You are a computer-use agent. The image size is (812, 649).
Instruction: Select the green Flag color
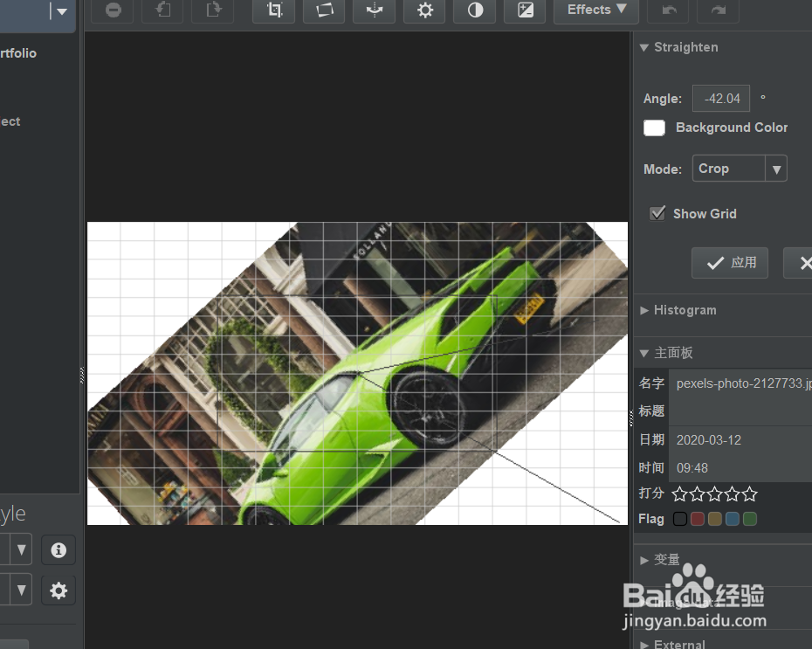[x=750, y=519]
